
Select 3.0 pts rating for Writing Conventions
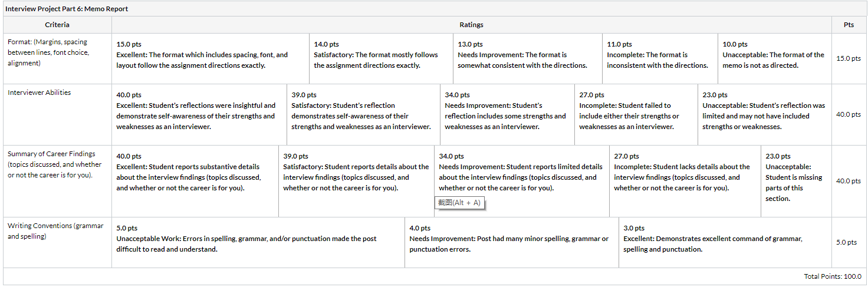point(725,243)
